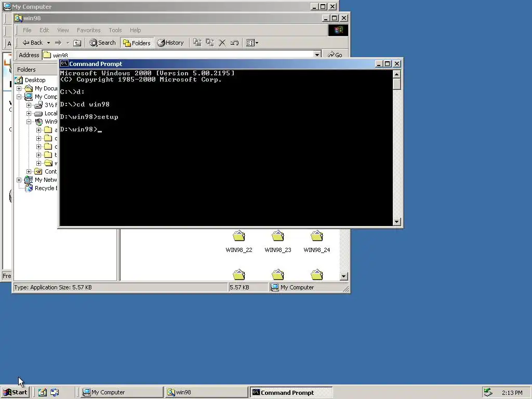Screen dimensions: 532x399
Task: Open Command Prompt window system menu icon
Action: coord(64,63)
